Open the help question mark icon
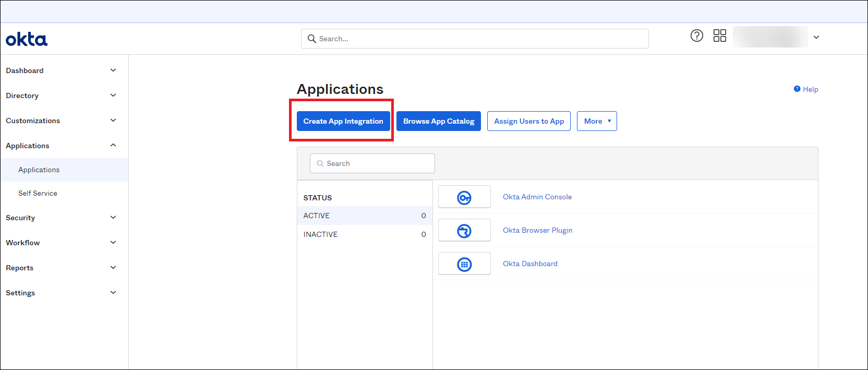The height and width of the screenshot is (370, 868). [x=696, y=35]
